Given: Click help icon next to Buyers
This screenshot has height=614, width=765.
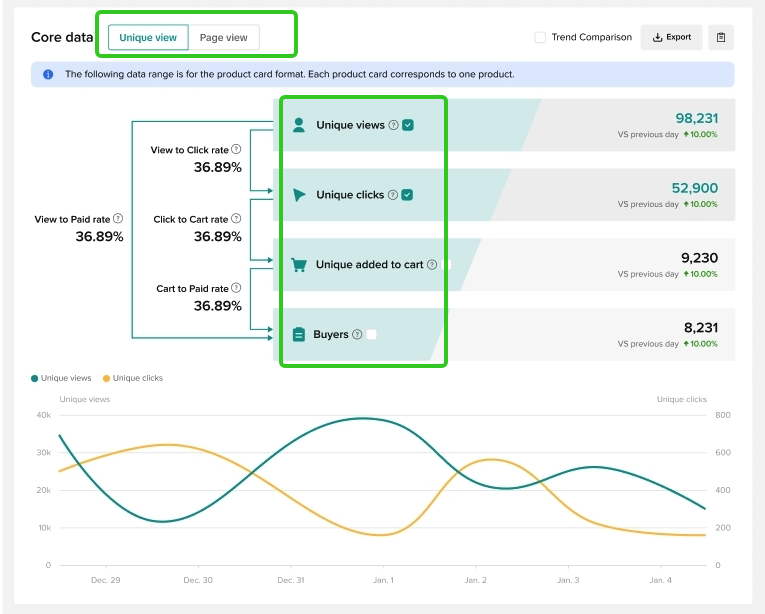Looking at the screenshot, I should tap(357, 335).
